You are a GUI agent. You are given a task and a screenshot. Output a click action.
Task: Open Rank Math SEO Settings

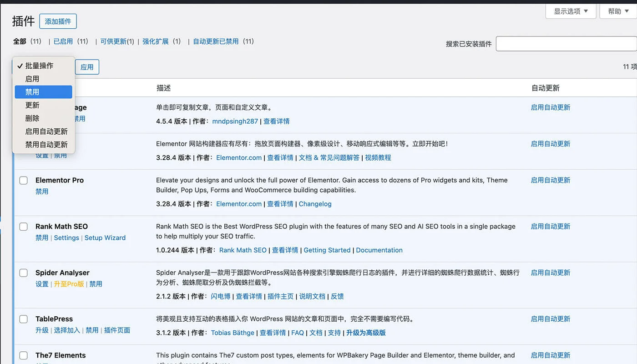coord(66,238)
